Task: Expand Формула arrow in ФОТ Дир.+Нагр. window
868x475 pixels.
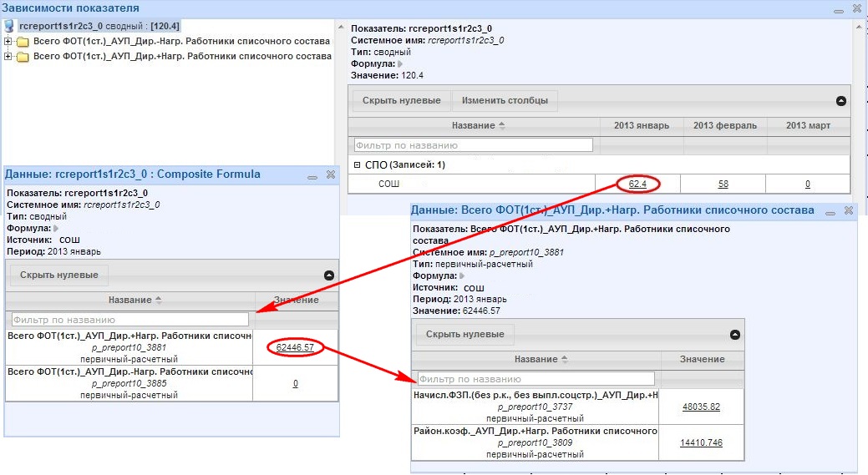Action: click(x=462, y=276)
